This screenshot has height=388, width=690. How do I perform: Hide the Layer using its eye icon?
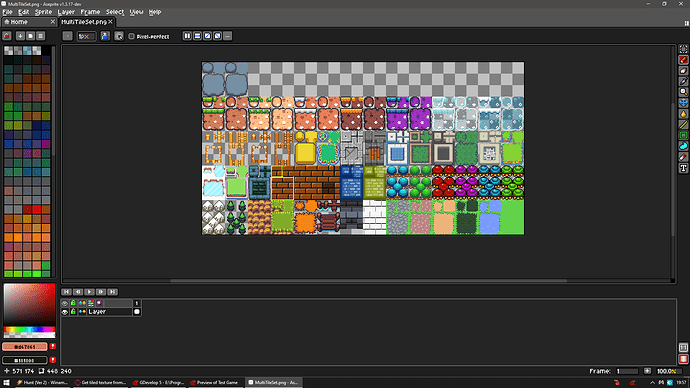coord(65,312)
